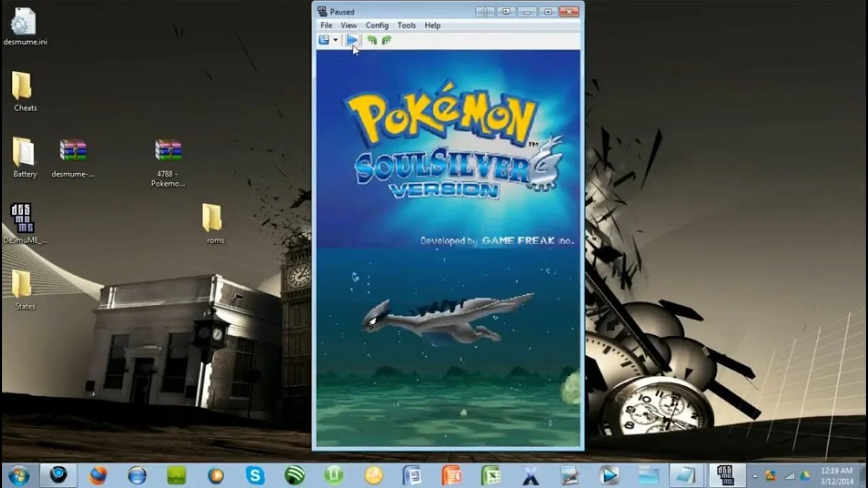Show hidden system tray icons arrow

click(755, 476)
